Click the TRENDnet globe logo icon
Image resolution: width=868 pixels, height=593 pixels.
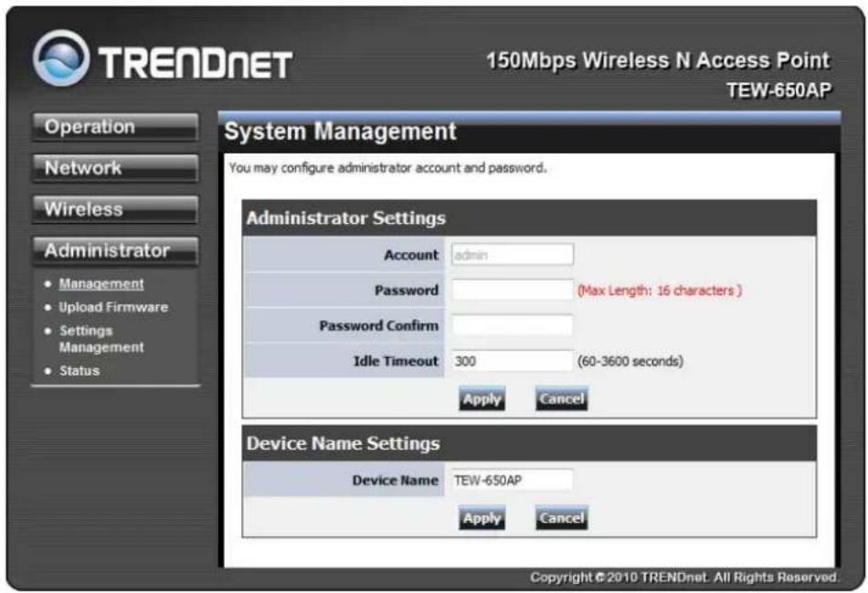(x=61, y=58)
